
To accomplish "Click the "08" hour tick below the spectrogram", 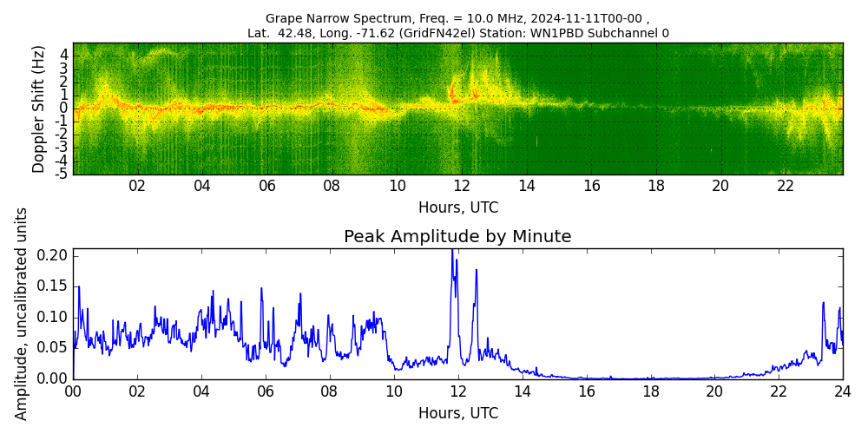I will click(x=332, y=186).
